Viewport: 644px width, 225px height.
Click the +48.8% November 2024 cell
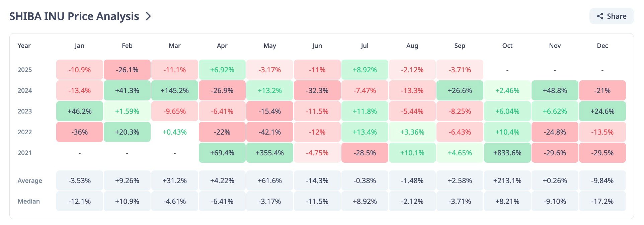555,90
